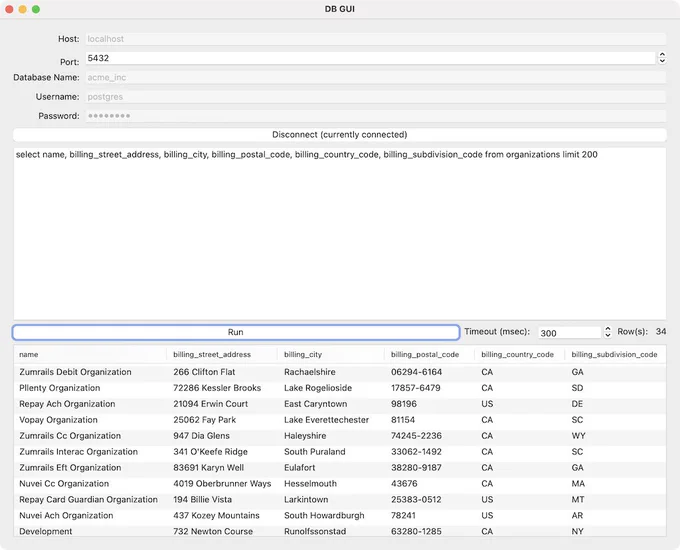Click city cell Lake Everettechester
This screenshot has height=550, width=680.
[326, 420]
